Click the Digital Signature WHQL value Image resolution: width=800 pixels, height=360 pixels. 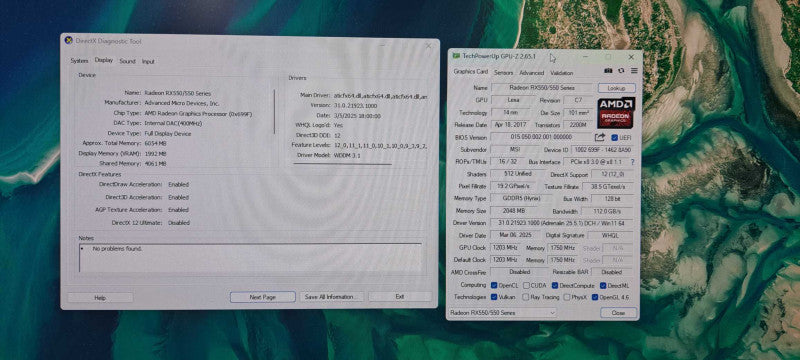coord(611,236)
